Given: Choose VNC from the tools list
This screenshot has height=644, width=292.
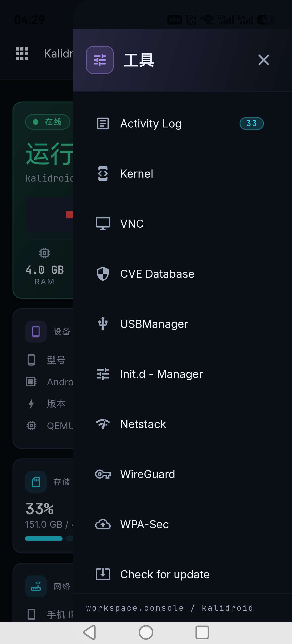Looking at the screenshot, I should (x=182, y=224).
